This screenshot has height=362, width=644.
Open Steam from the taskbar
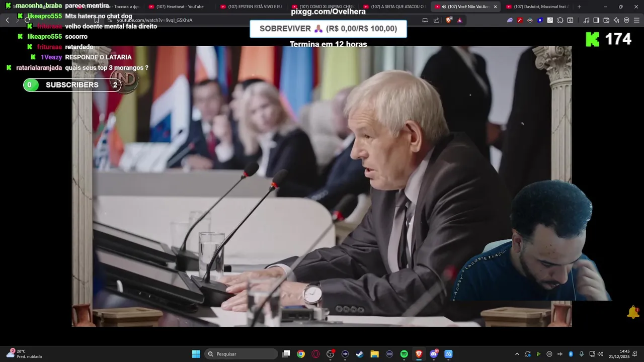360,354
